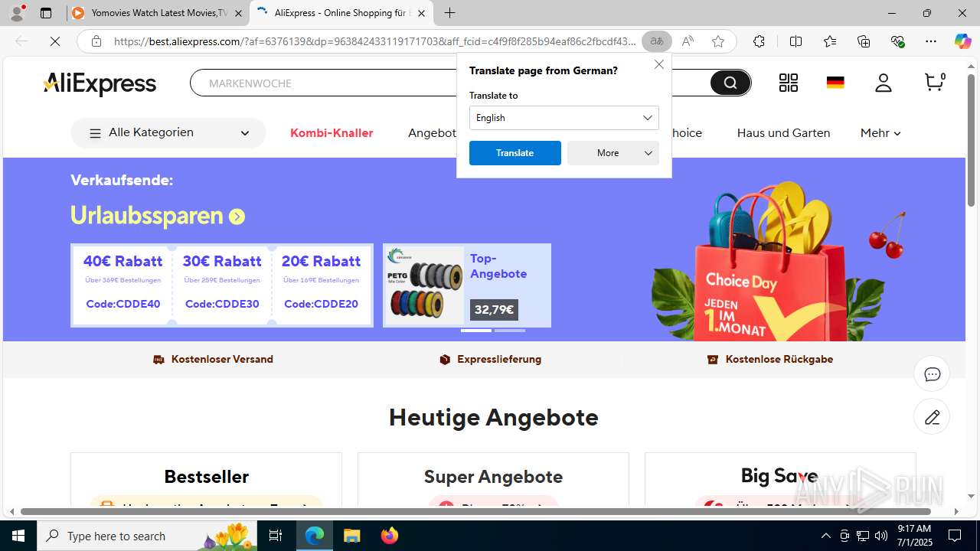Expand Alle Kategorien dropdown
Screen dimensions: 980x551
point(168,133)
